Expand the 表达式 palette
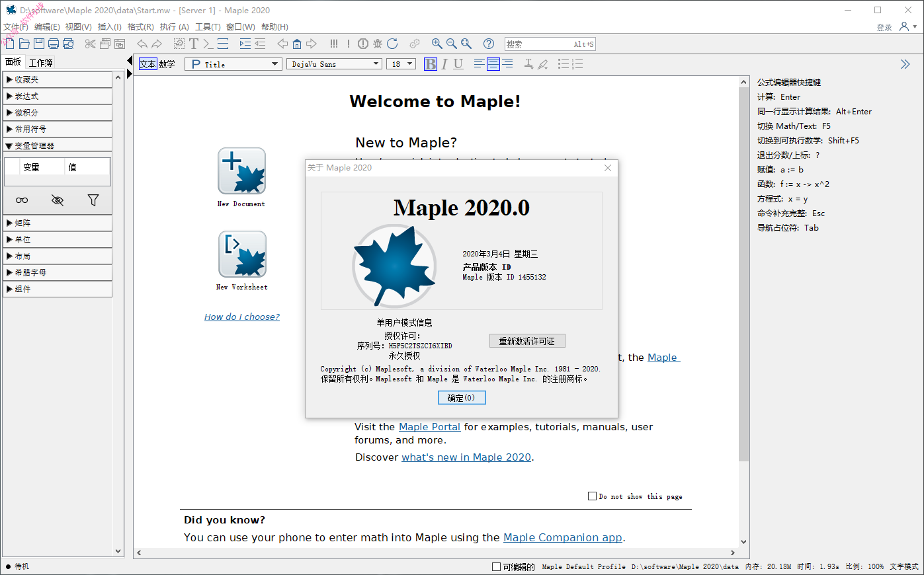Viewport: 924px width, 575px height. pyautogui.click(x=58, y=96)
